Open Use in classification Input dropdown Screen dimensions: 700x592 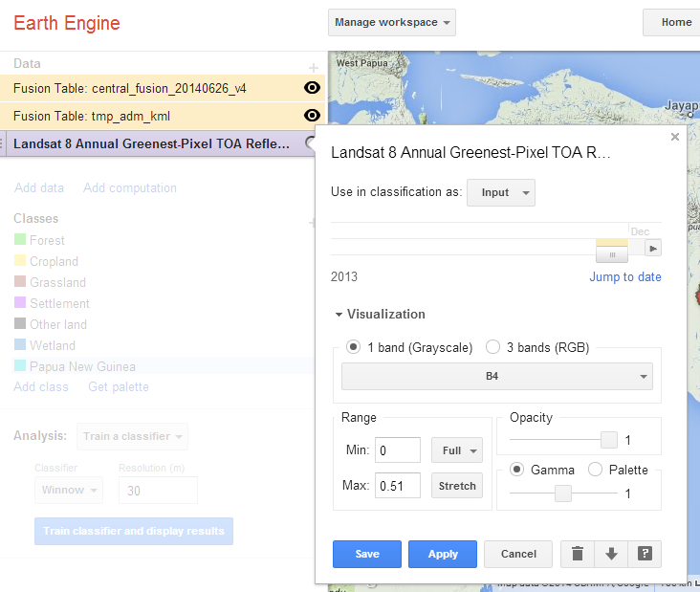[501, 192]
